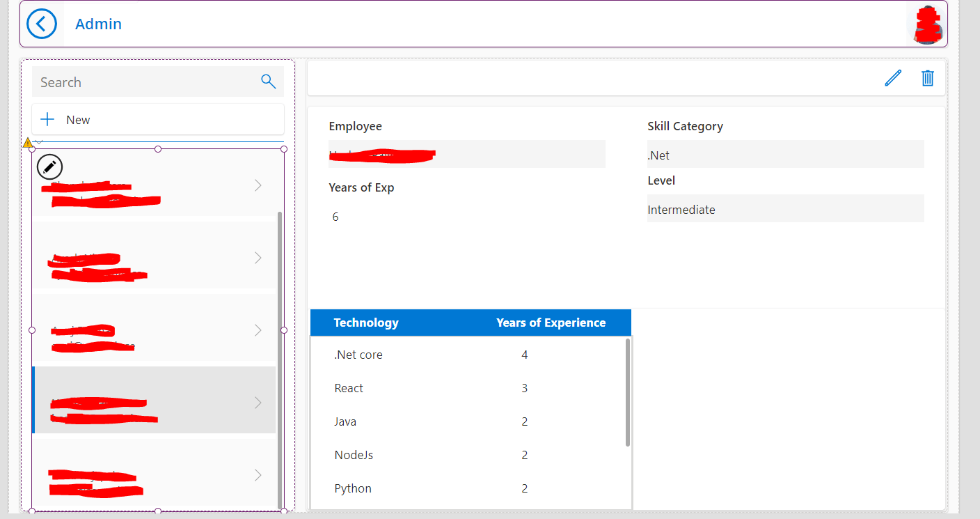Click the Technology column header
The width and height of the screenshot is (980, 519).
367,323
